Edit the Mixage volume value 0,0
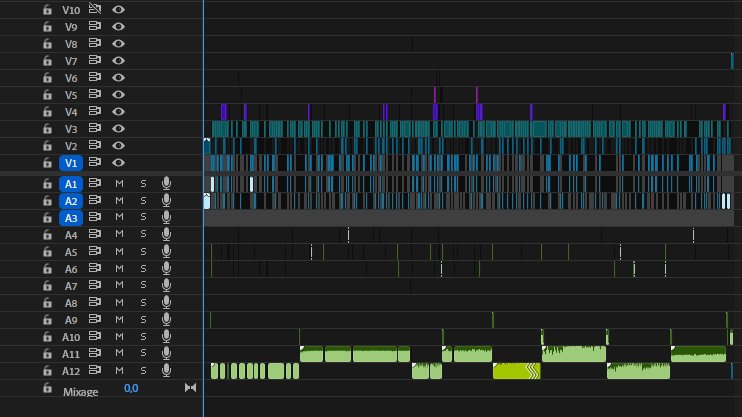 [x=131, y=389]
